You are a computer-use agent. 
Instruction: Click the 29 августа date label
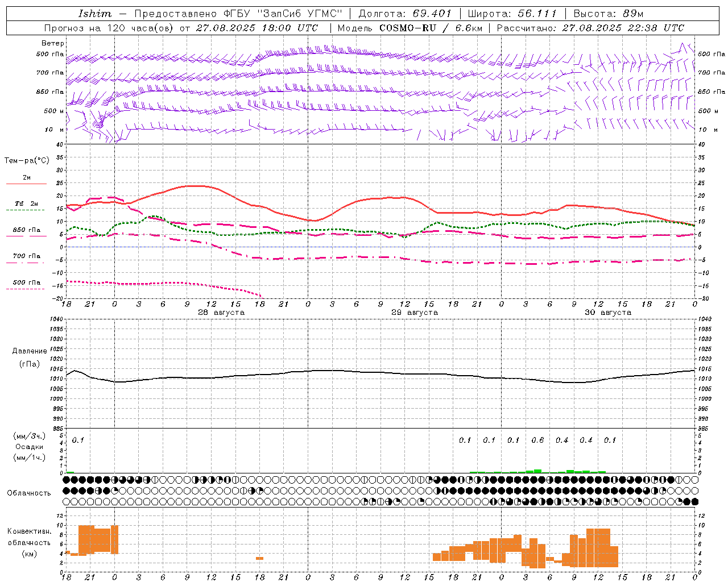[x=415, y=313]
